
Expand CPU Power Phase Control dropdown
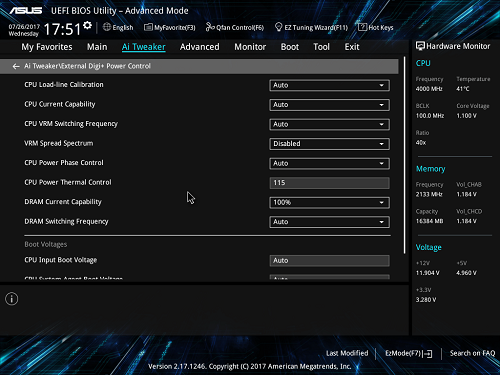pyautogui.click(x=329, y=163)
